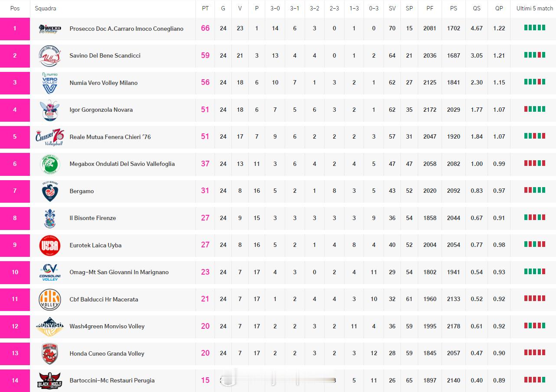Open the HR Volley Macerata logo
556x392 pixels.
click(50, 299)
